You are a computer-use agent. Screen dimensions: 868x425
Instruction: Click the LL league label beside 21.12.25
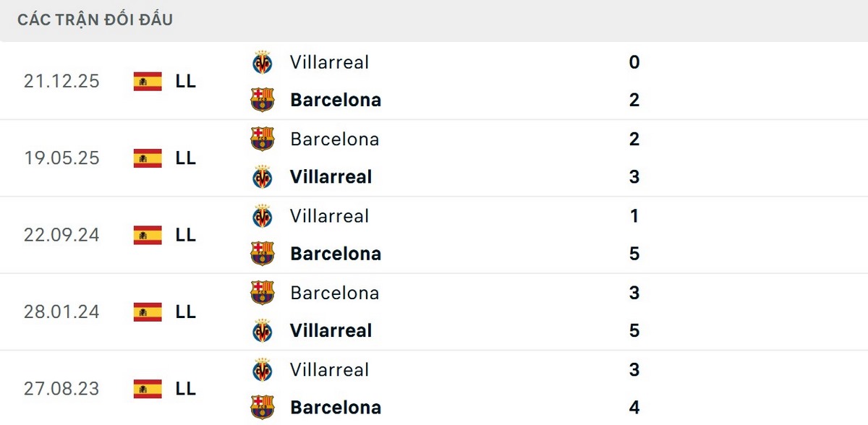click(x=186, y=81)
